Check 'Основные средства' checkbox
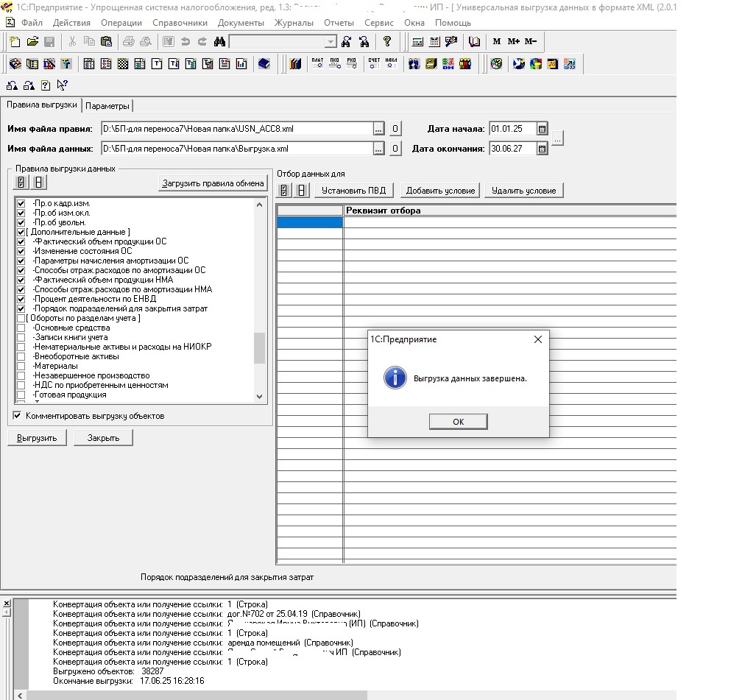 (x=21, y=328)
